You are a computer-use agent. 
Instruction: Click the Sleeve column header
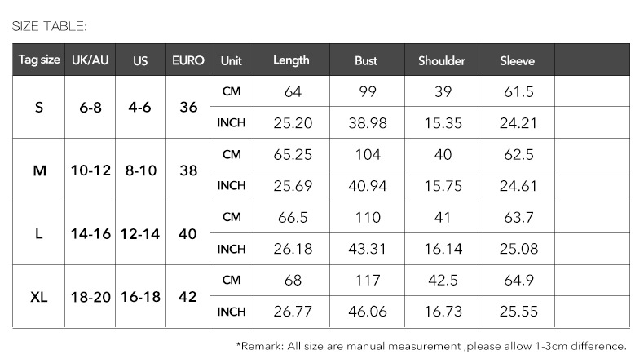517,60
